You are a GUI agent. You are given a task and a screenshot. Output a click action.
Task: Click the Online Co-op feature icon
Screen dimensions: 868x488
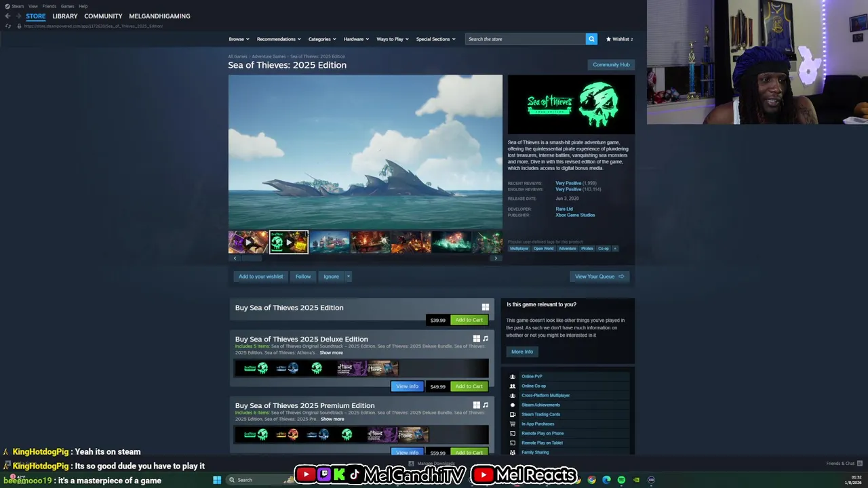pyautogui.click(x=513, y=386)
